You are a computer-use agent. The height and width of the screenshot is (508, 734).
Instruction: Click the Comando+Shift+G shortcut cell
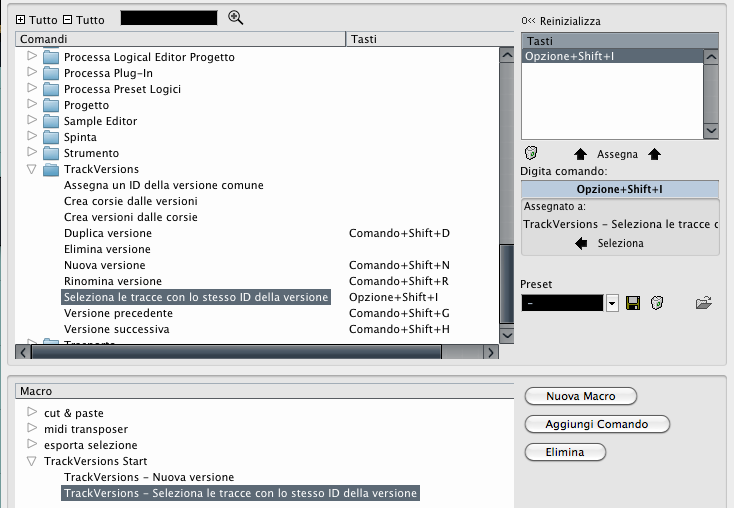[399, 313]
